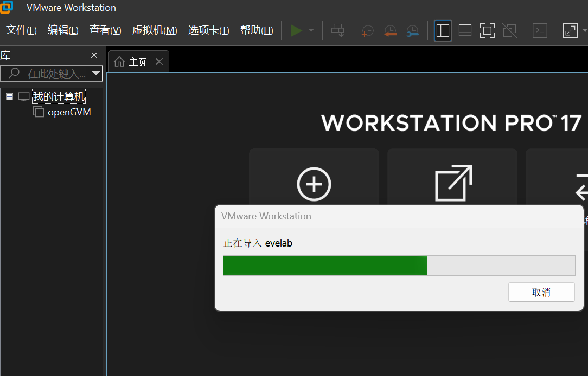The image size is (588, 376).
Task: Open the 虚拟机(M) menu
Action: pyautogui.click(x=155, y=30)
